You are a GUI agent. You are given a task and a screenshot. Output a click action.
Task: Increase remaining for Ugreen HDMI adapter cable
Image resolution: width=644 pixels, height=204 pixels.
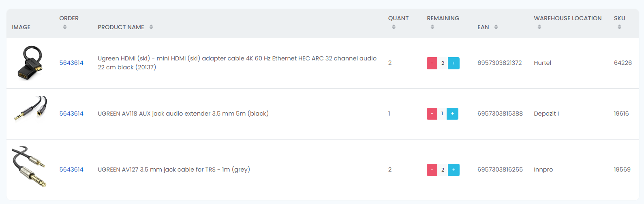tap(454, 63)
